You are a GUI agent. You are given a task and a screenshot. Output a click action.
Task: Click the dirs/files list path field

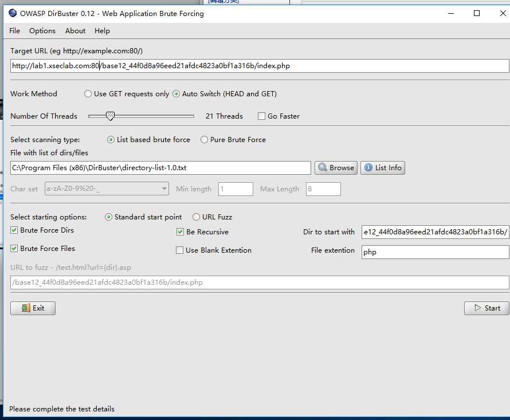[160, 168]
